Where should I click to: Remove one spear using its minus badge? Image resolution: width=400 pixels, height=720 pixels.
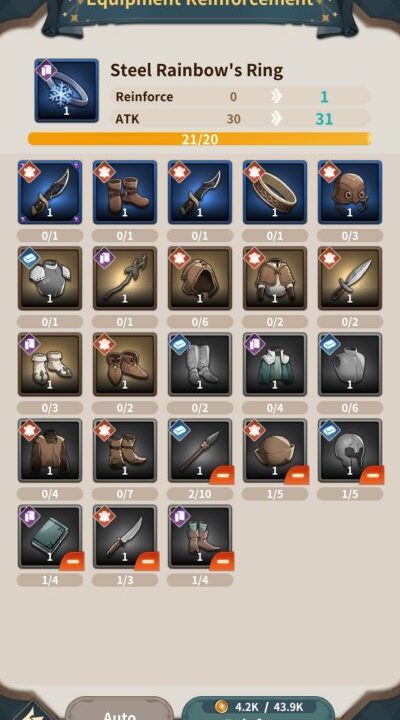tap(222, 475)
